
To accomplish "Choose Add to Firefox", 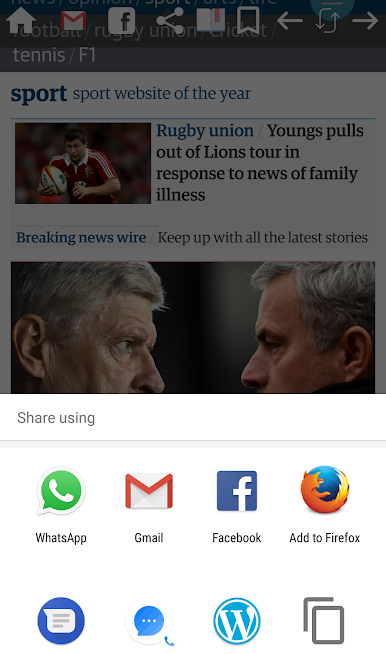I will click(325, 505).
